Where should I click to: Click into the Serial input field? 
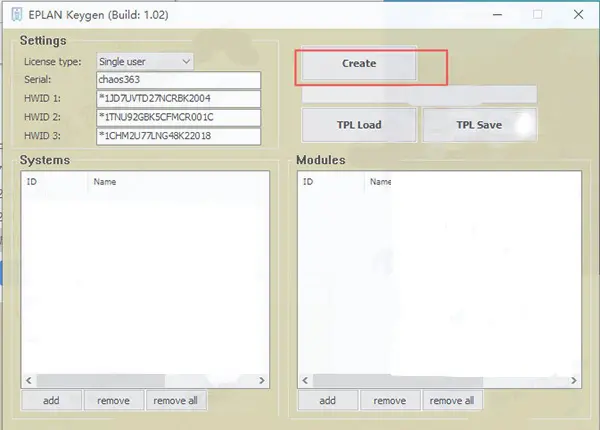177,80
